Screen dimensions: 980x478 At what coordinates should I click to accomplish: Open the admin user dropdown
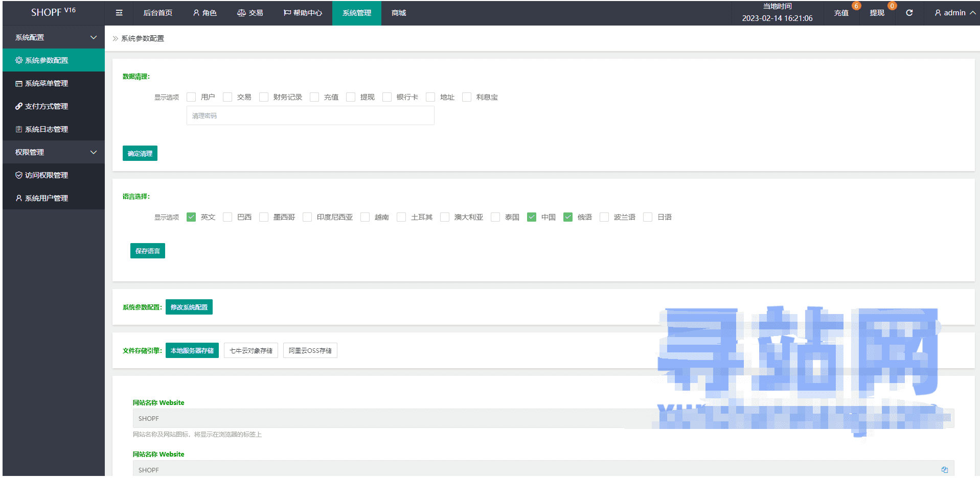pos(954,13)
